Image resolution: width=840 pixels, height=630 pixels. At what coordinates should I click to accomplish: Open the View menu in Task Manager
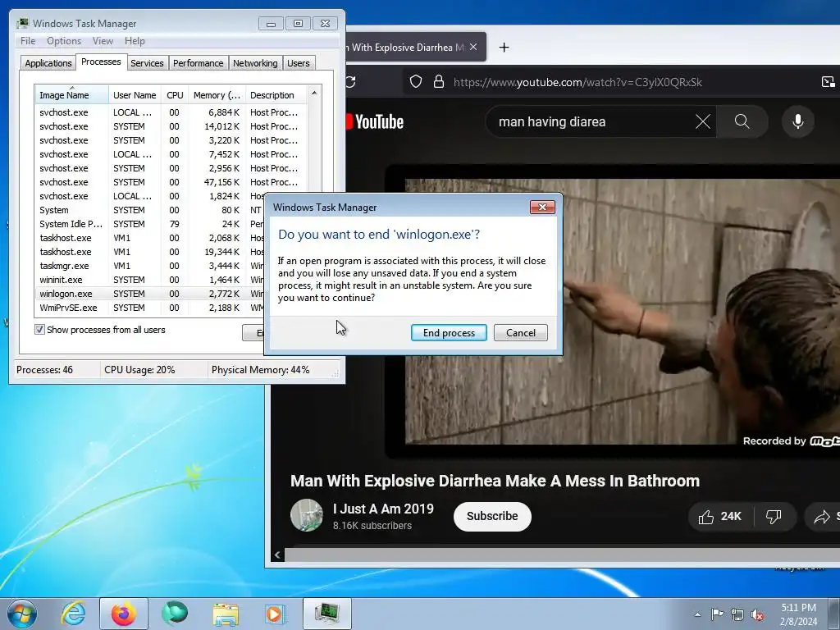[x=103, y=41]
